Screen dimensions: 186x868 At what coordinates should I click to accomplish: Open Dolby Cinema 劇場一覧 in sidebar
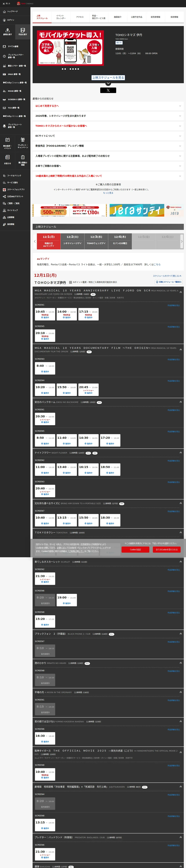[x=15, y=83]
